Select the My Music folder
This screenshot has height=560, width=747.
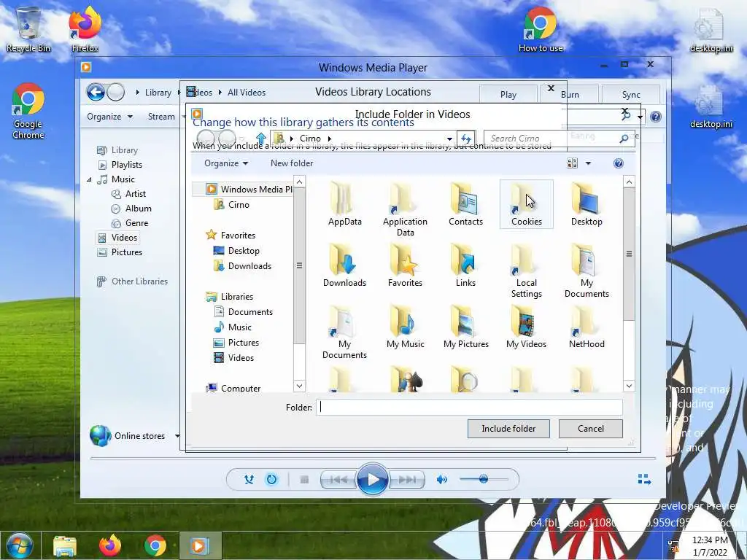pyautogui.click(x=405, y=327)
